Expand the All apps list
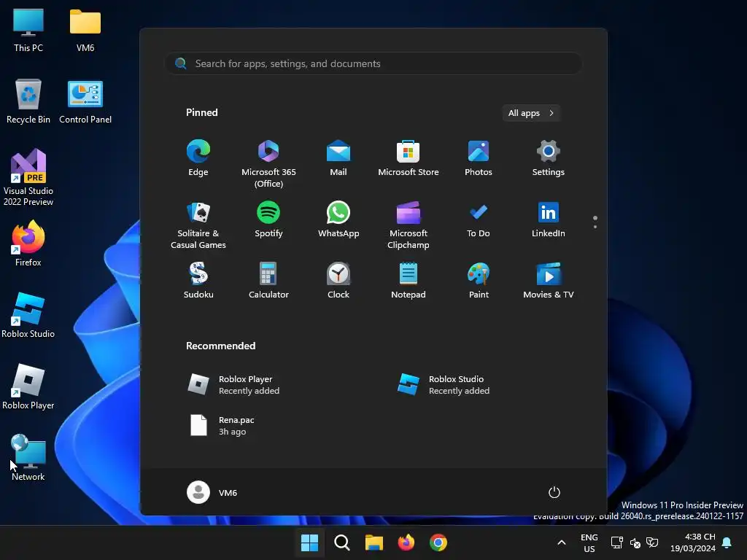Screen dimensions: 747x560 (x=531, y=113)
